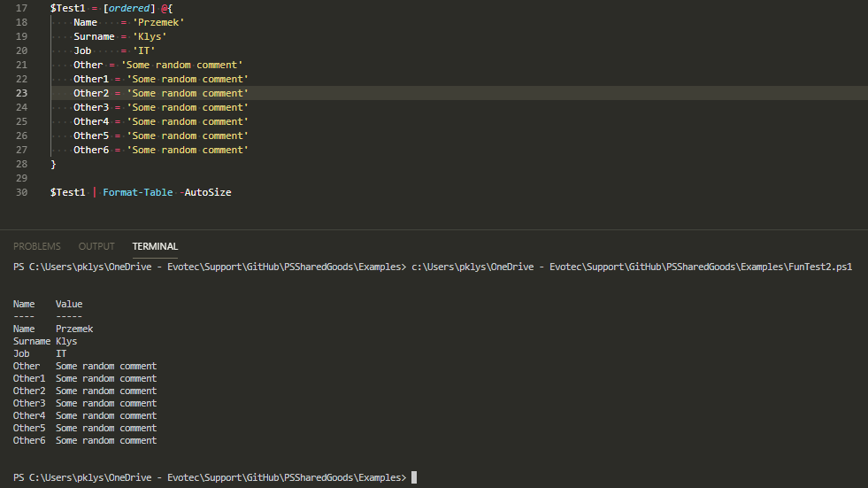Viewport: 868px width, 488px height.
Task: Click the $Test1 variable on line 30
Action: point(67,192)
